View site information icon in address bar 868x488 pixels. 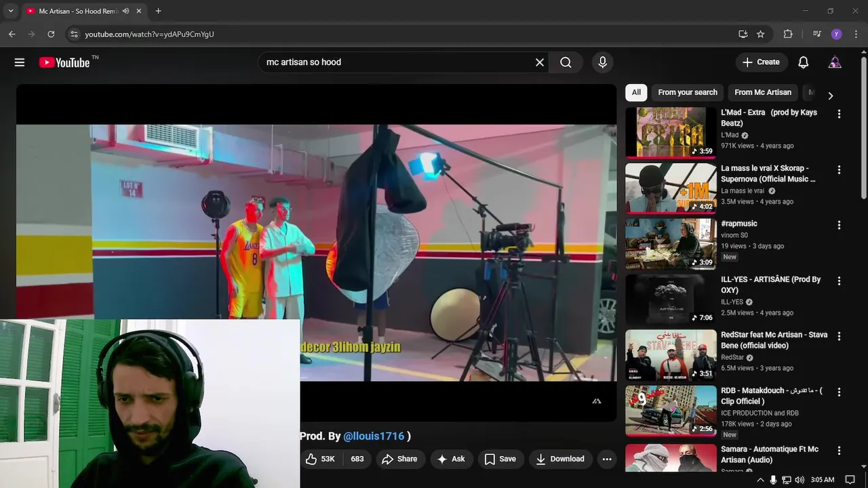tap(74, 34)
